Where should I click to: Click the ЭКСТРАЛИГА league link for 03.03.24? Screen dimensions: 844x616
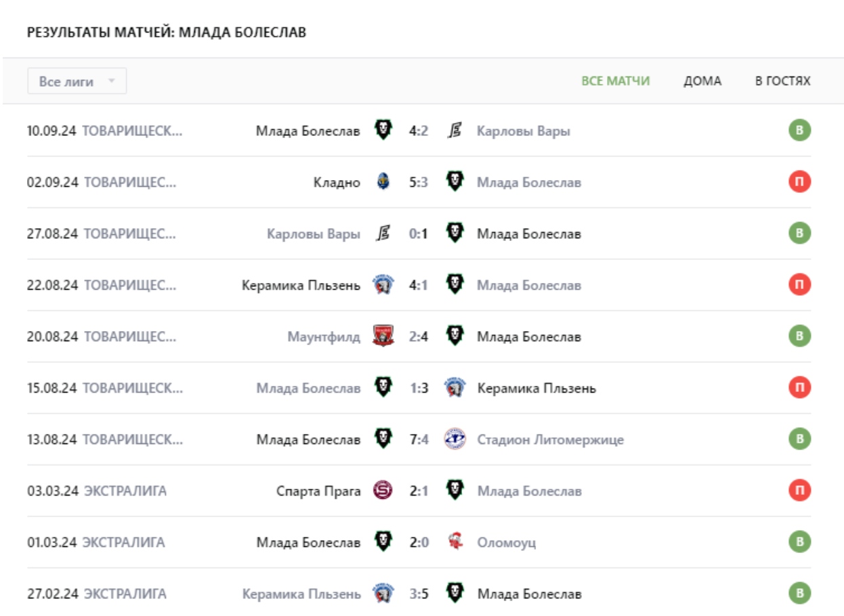coord(125,491)
